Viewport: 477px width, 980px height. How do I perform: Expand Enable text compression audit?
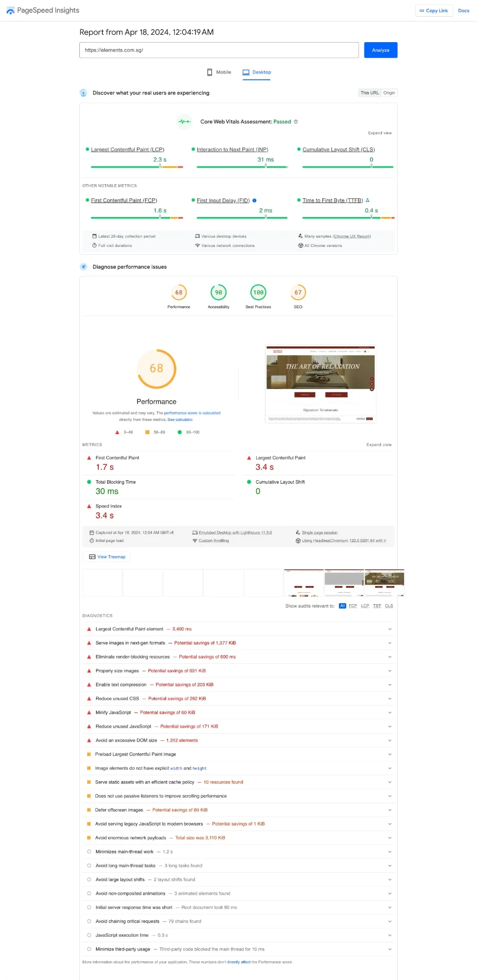[390, 685]
